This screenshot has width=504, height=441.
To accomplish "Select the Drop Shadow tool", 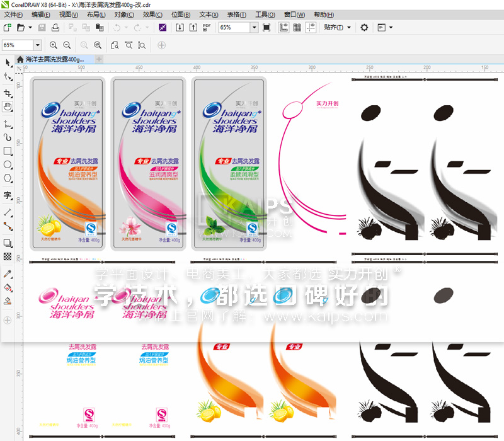I will (8, 243).
